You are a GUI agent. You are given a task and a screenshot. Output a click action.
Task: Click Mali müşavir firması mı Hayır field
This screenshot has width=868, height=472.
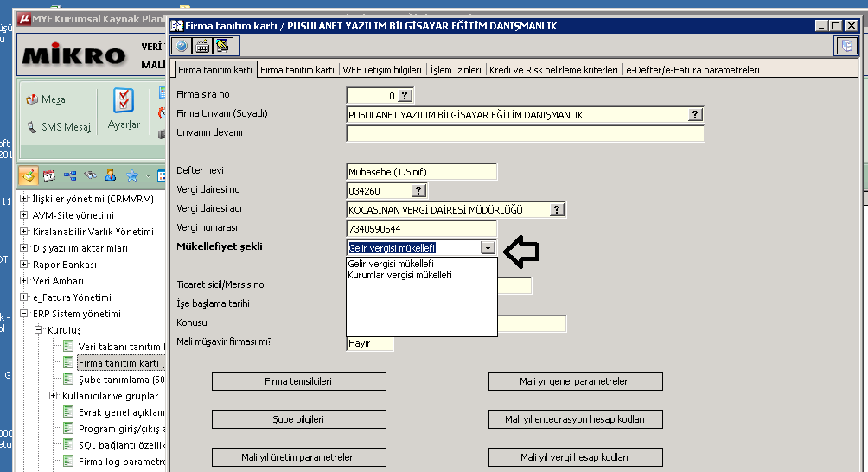[370, 343]
